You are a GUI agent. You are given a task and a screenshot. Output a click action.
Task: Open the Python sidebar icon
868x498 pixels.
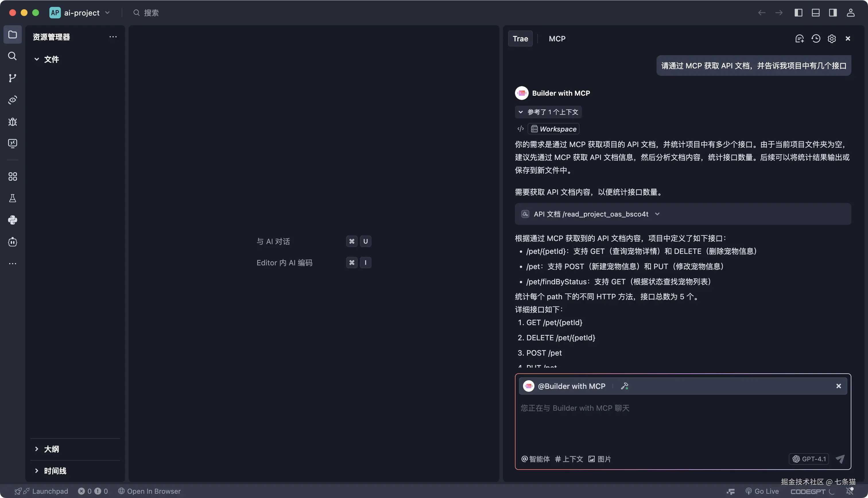[12, 220]
